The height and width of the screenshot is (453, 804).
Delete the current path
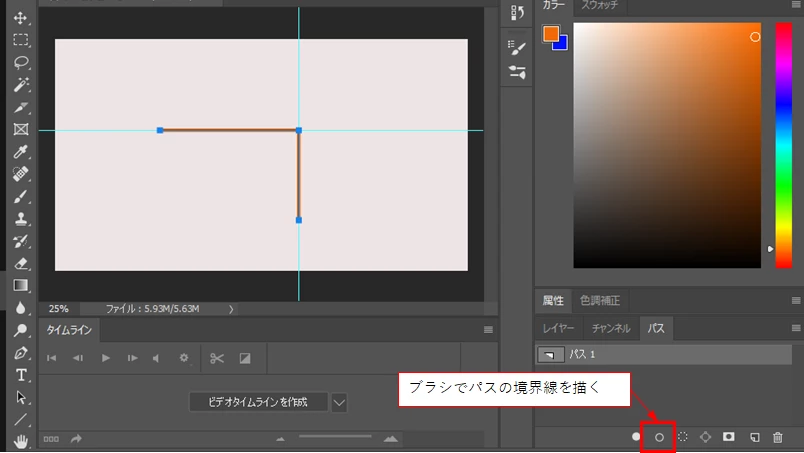click(778, 438)
